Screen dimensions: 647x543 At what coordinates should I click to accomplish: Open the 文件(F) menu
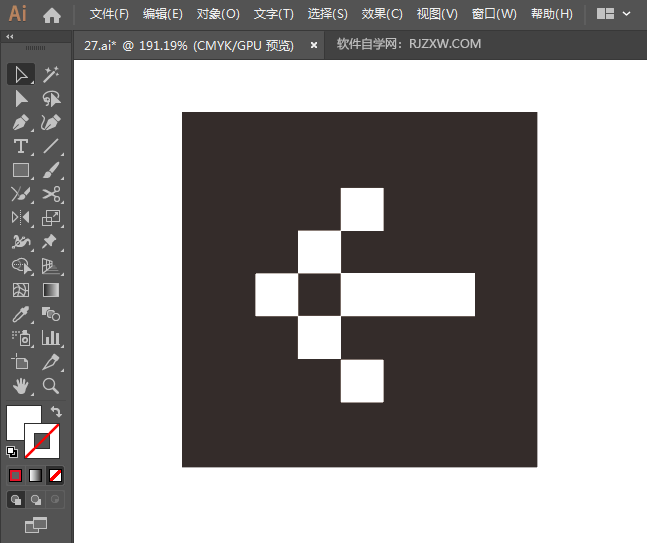[x=109, y=14]
